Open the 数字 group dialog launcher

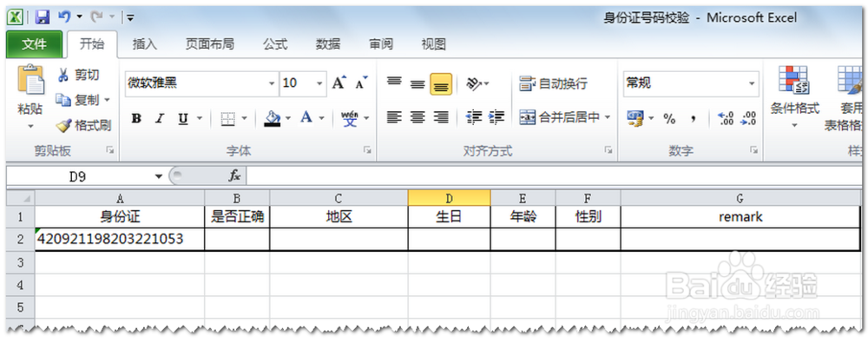pos(754,150)
